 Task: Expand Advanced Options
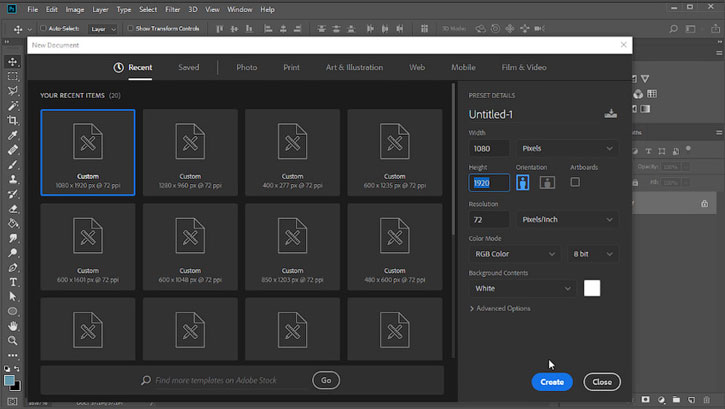[x=500, y=308]
